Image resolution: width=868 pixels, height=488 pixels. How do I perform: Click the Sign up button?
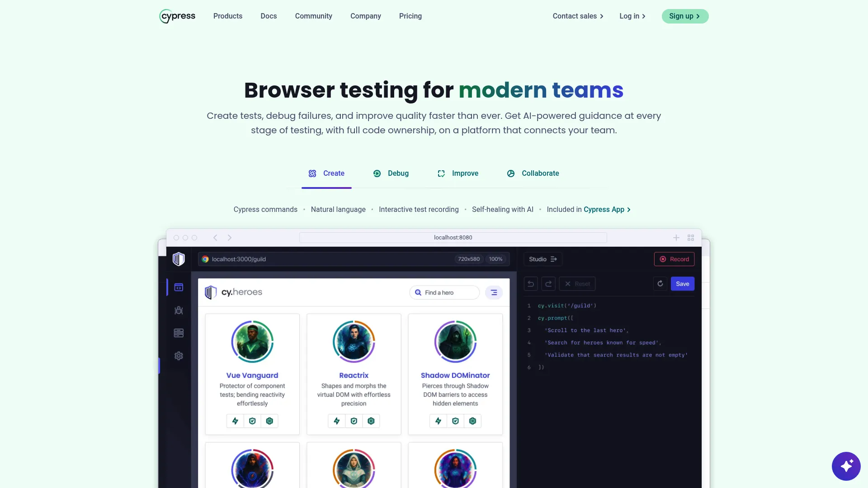point(685,16)
